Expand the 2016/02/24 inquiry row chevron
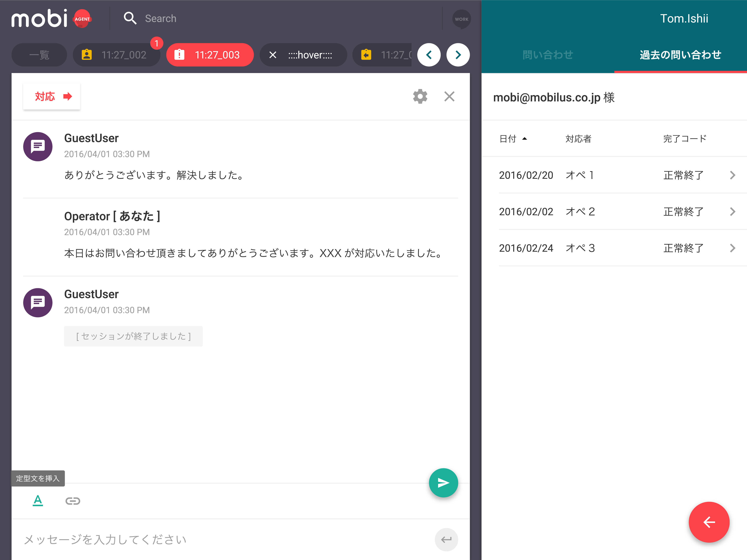 (732, 248)
